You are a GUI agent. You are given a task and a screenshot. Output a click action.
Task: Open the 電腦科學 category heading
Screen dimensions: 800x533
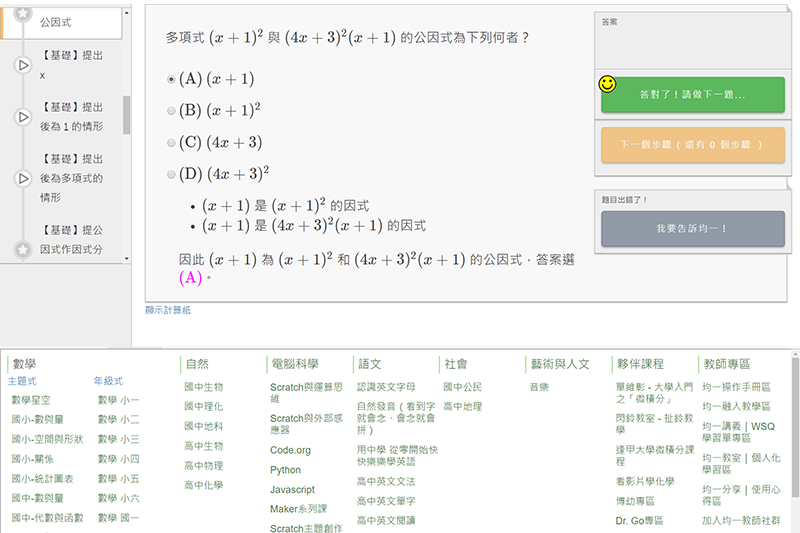(x=295, y=364)
